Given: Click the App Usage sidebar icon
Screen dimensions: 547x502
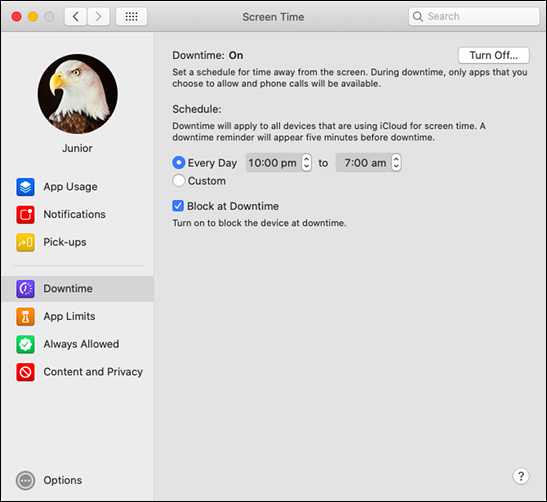Looking at the screenshot, I should pyautogui.click(x=25, y=187).
